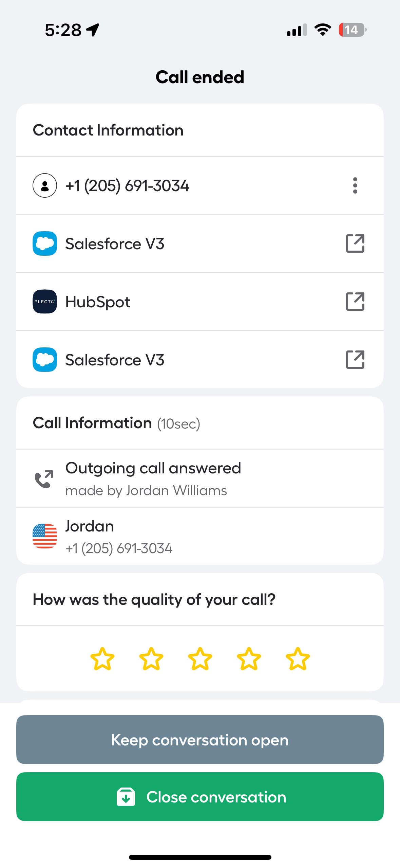Open second Salesforce V3 external link icon

(355, 360)
